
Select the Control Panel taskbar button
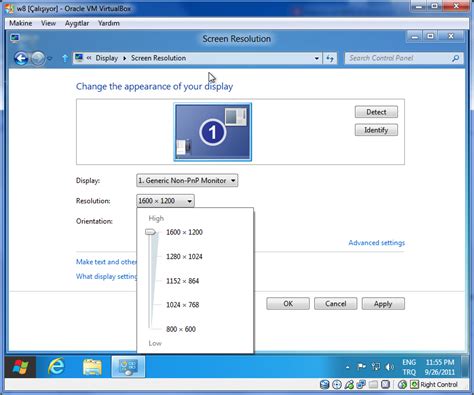pyautogui.click(x=128, y=367)
